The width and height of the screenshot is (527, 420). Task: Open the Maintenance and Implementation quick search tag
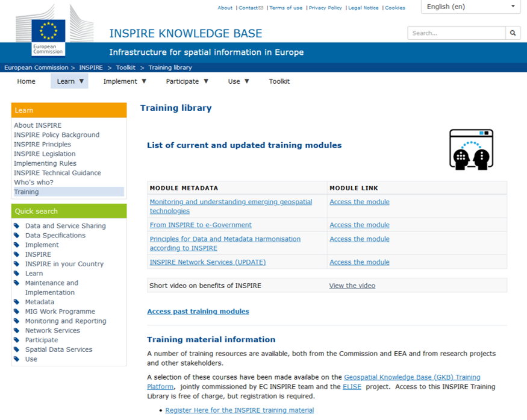pyautogui.click(x=52, y=287)
